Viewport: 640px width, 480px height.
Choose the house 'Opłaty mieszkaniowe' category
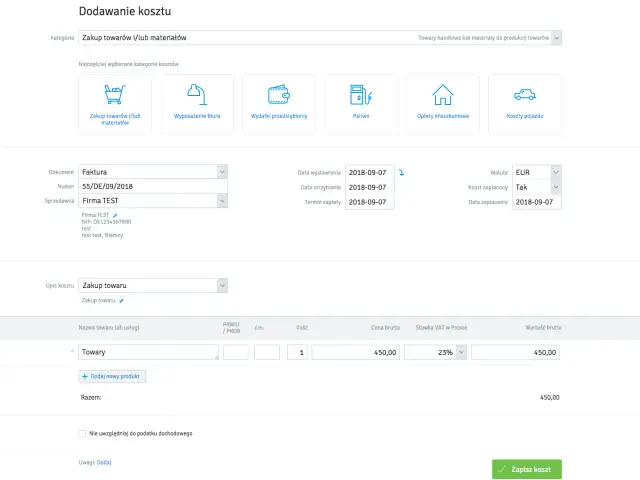[442, 104]
